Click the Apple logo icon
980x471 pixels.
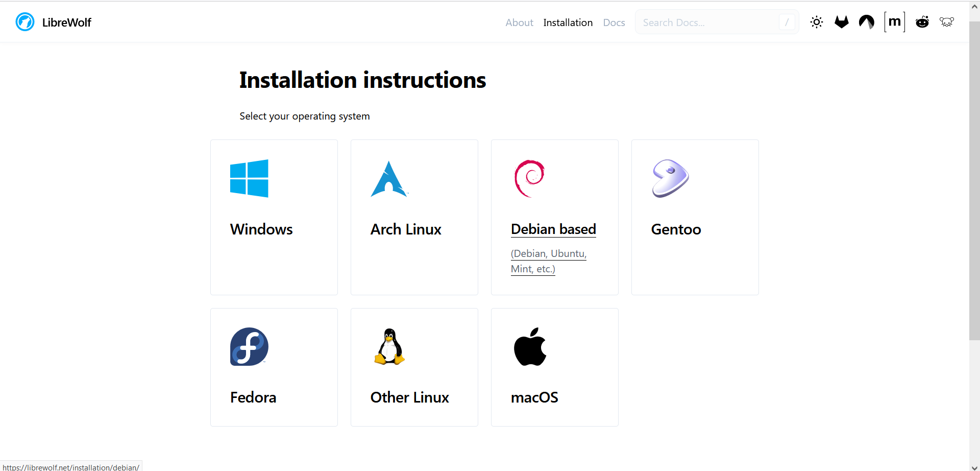click(530, 346)
